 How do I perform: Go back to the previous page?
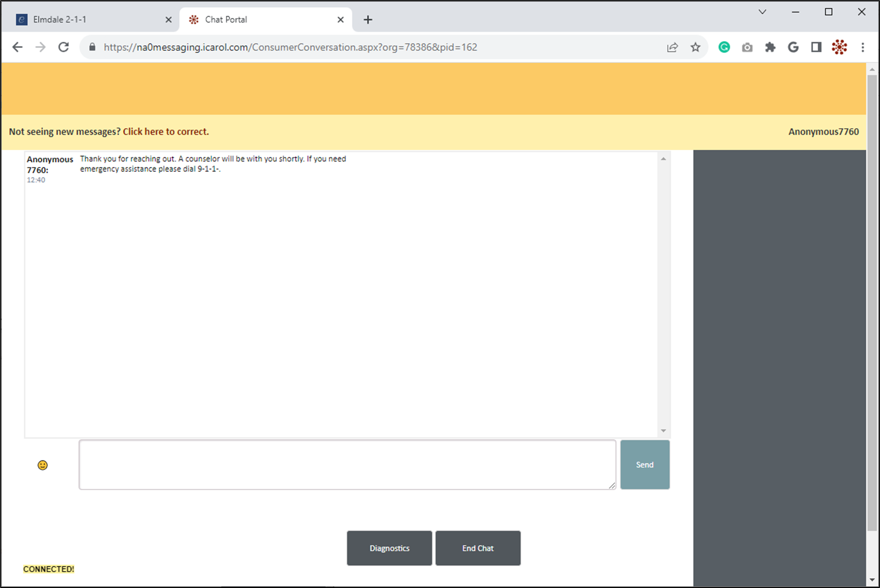18,47
